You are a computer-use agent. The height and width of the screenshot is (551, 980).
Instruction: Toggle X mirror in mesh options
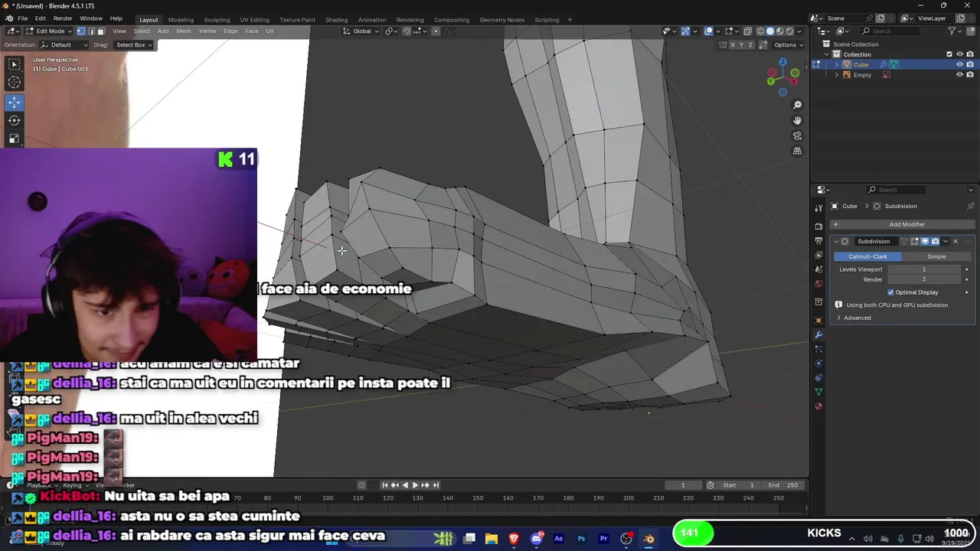[x=733, y=45]
